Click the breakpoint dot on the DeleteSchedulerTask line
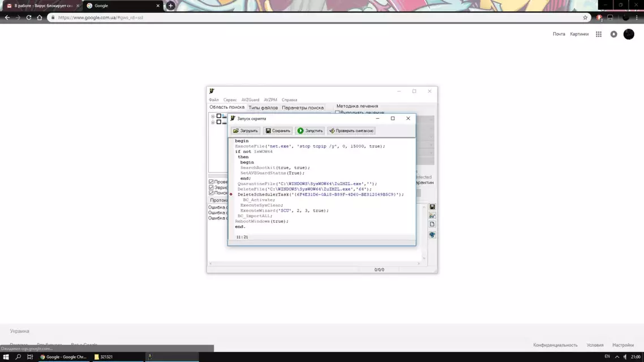The width and height of the screenshot is (644, 362). pos(231,195)
